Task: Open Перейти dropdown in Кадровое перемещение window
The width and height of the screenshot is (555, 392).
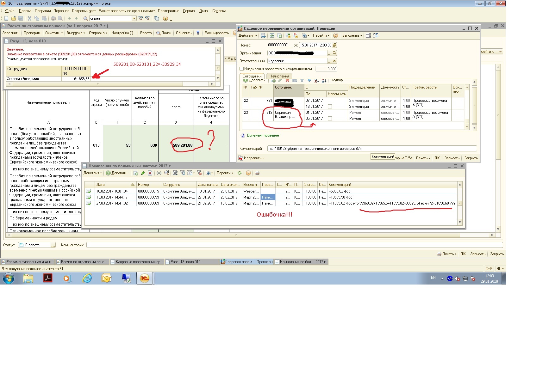Action: [321, 35]
